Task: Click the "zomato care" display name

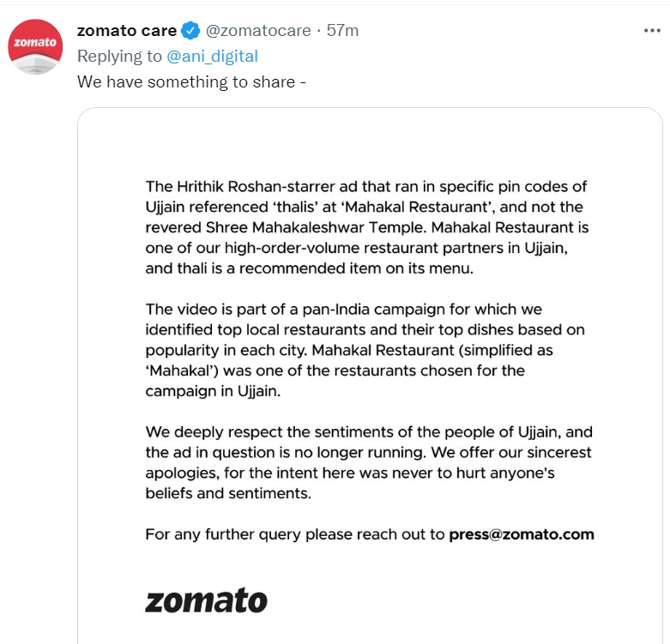Action: click(x=127, y=31)
